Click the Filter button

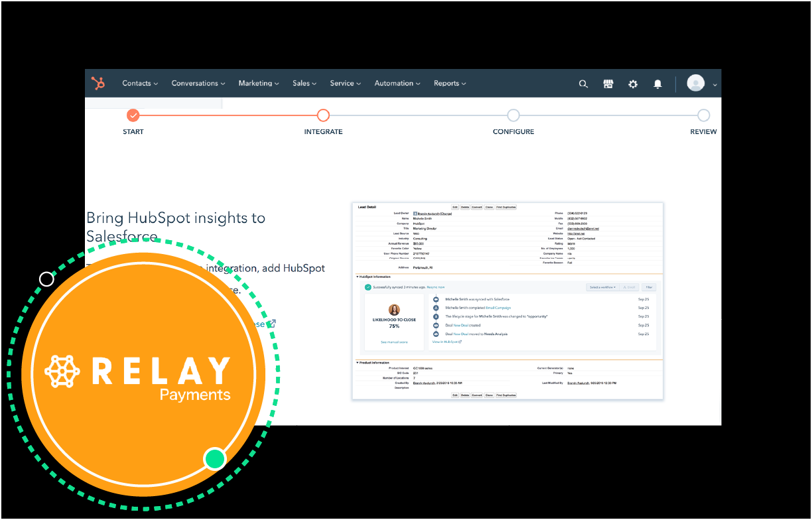[x=649, y=287]
